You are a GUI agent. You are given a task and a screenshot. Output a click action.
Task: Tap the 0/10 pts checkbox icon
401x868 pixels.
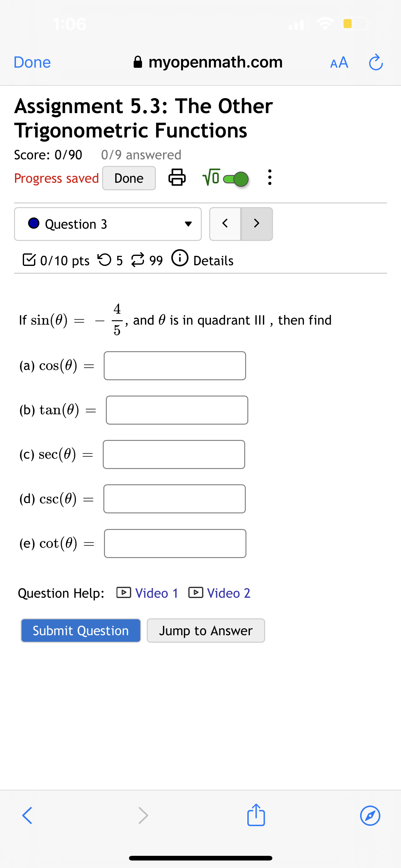click(29, 259)
